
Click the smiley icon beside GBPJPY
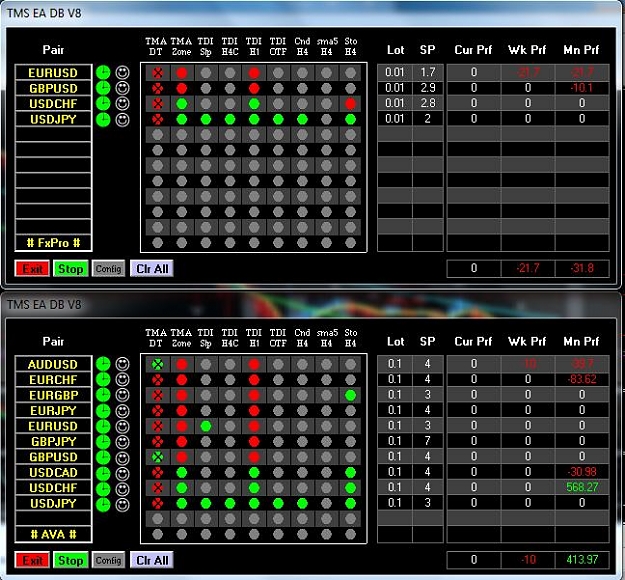[122, 442]
